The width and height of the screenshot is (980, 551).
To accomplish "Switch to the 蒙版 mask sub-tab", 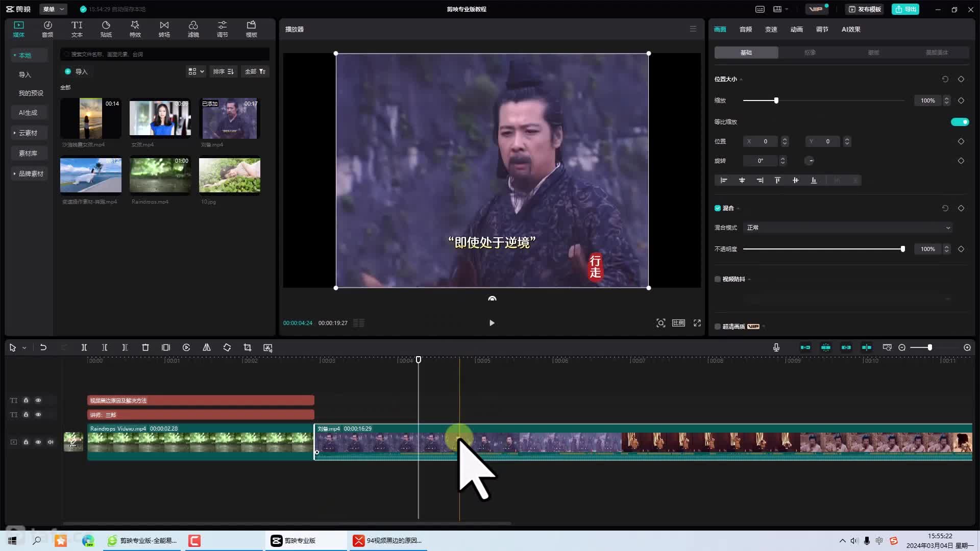I will click(873, 53).
